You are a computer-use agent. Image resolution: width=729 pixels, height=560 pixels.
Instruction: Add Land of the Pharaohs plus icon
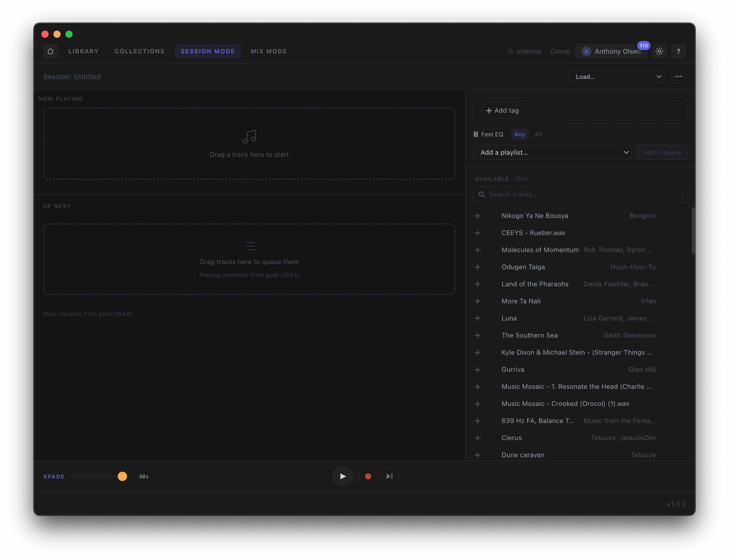tap(478, 284)
